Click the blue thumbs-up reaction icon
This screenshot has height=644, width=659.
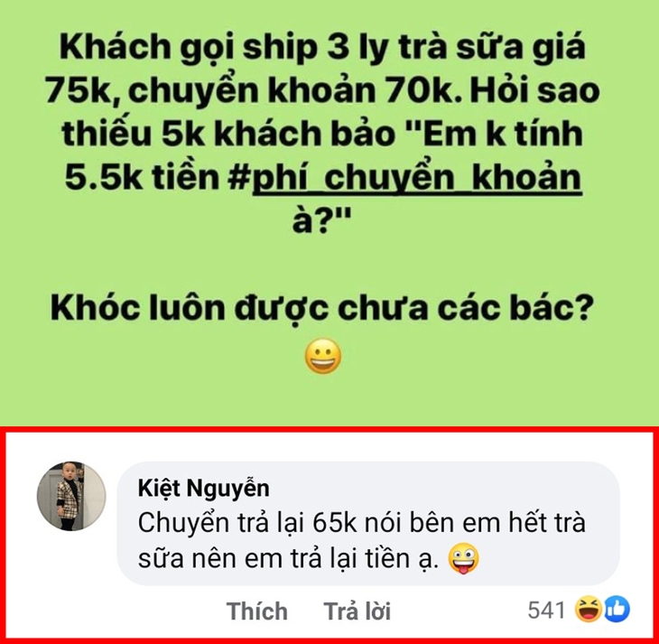(x=617, y=610)
